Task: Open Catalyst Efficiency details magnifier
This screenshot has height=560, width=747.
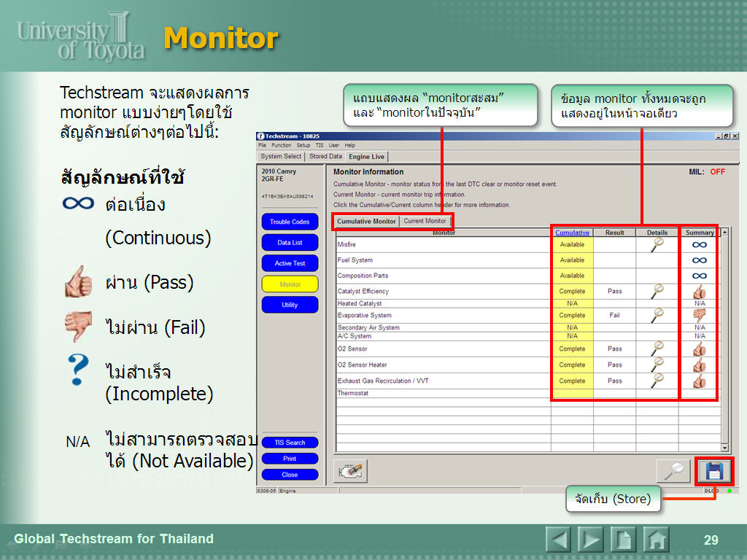Action: (657, 291)
